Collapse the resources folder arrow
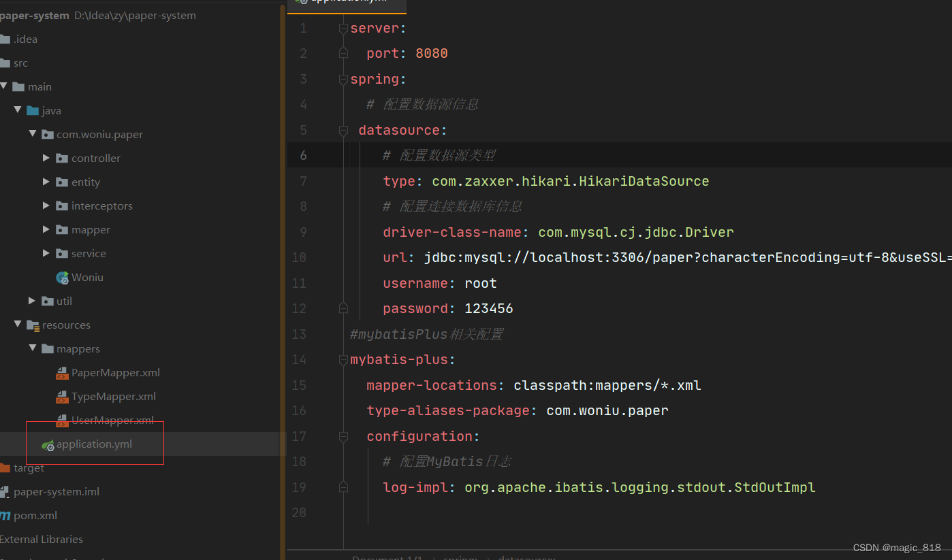 tap(18, 325)
